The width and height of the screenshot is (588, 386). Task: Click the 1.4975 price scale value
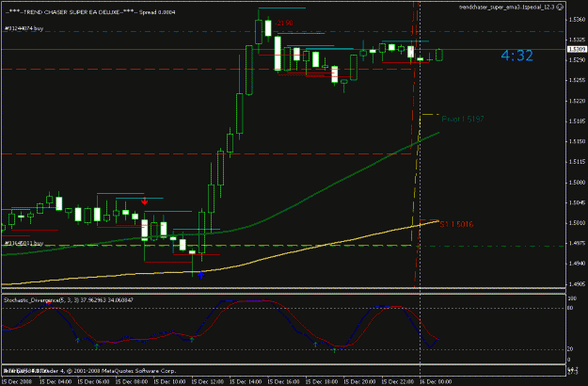tap(577, 243)
